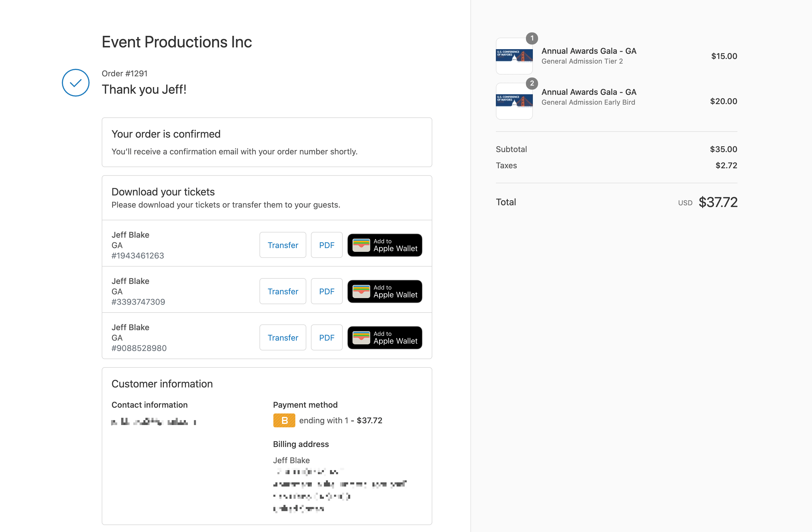Viewport: 812px width, 532px height.
Task: Expand the Your order is confirmed section
Action: point(166,134)
